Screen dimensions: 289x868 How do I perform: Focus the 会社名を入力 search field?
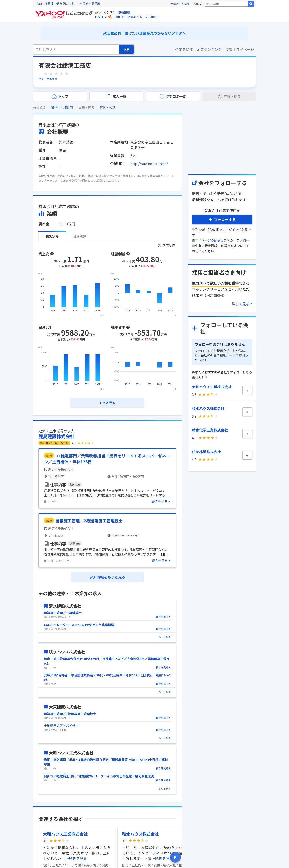point(76,50)
